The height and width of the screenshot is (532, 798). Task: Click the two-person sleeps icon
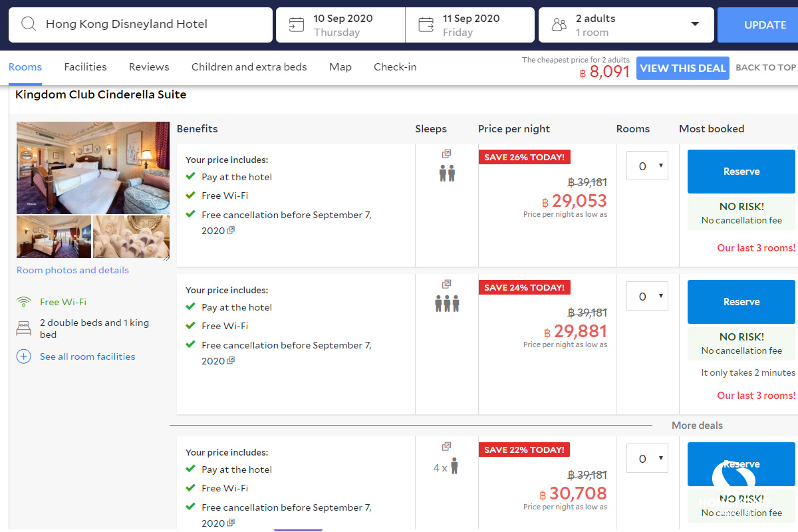(x=447, y=174)
